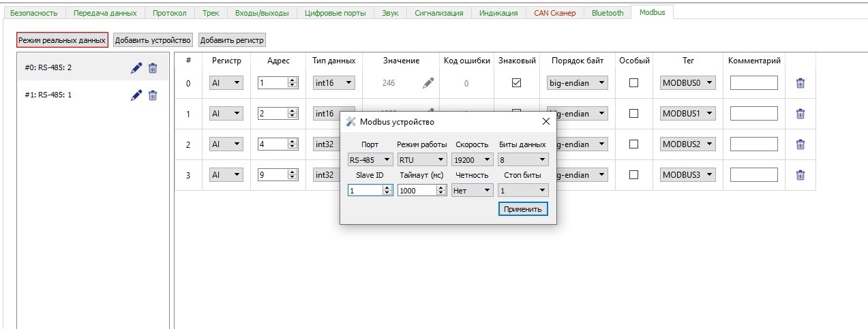This screenshot has width=868, height=329.
Task: Edit value 246 in register row 0
Action: tap(428, 83)
